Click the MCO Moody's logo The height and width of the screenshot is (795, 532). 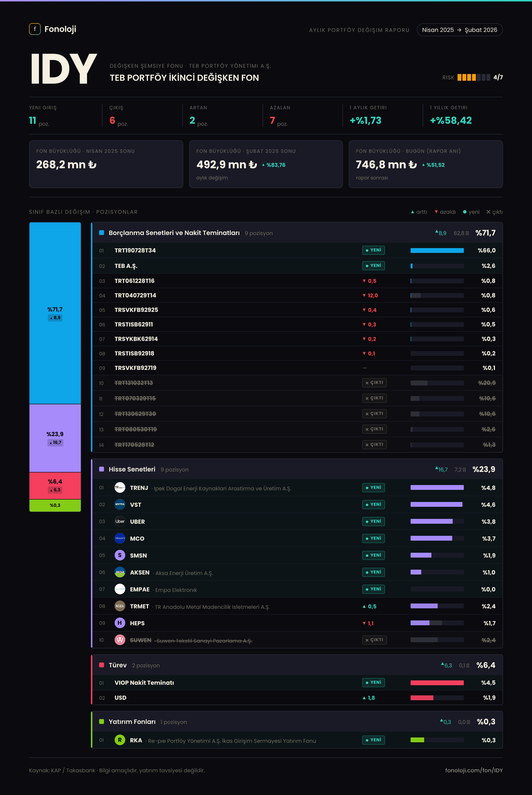[x=120, y=538]
